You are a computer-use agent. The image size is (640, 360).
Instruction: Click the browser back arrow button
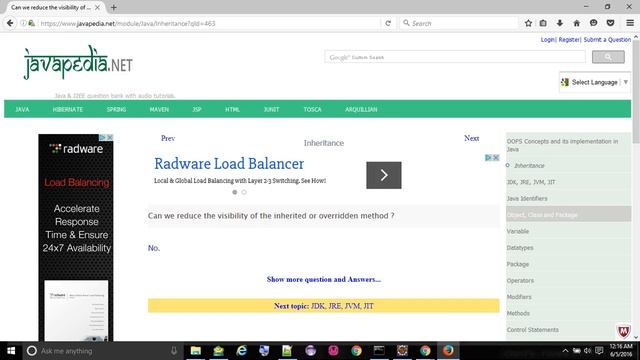click(10, 23)
